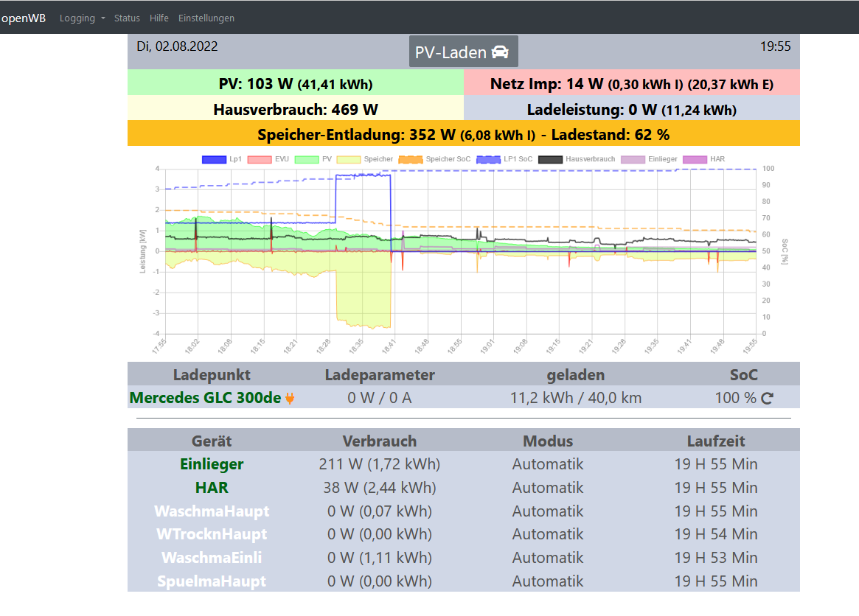Click the Speicher yellow legend swatch
The image size is (859, 616).
pos(348,159)
